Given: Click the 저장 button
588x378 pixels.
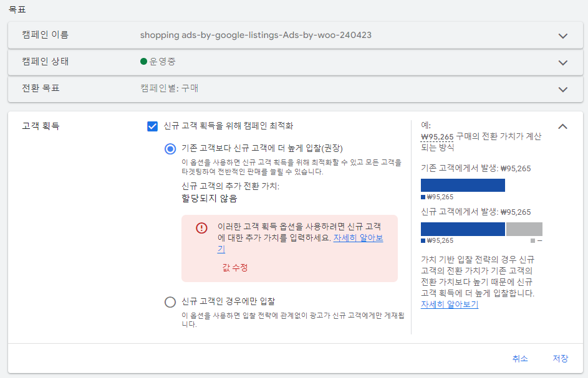Looking at the screenshot, I should pos(560,359).
